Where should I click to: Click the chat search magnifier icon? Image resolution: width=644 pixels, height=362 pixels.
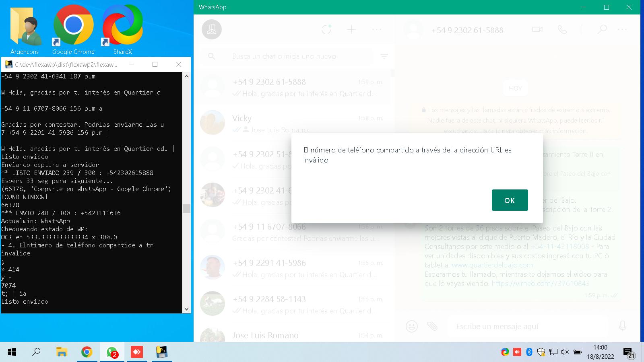coord(212,56)
